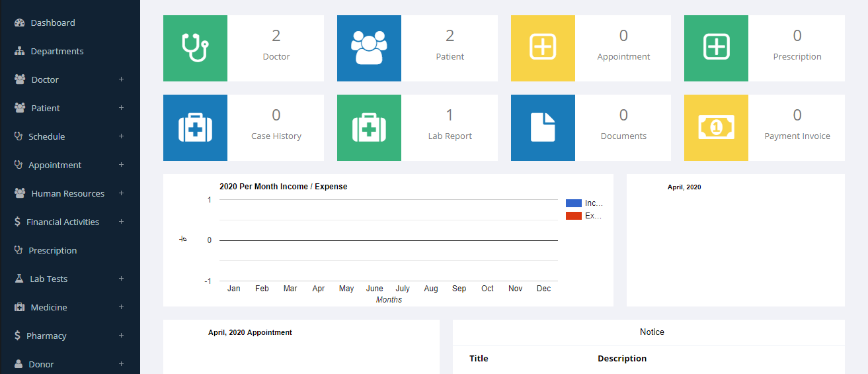Click the blue Case History briefcase icon

[195, 128]
